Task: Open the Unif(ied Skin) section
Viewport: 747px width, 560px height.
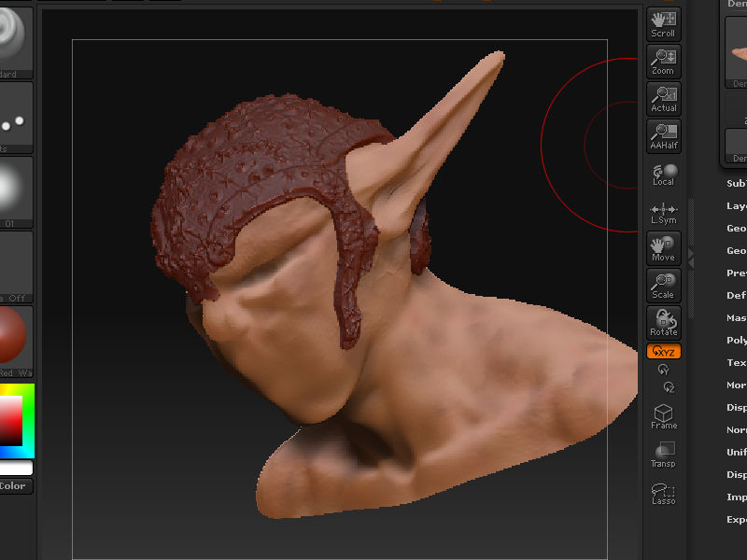Action: pyautogui.click(x=737, y=452)
